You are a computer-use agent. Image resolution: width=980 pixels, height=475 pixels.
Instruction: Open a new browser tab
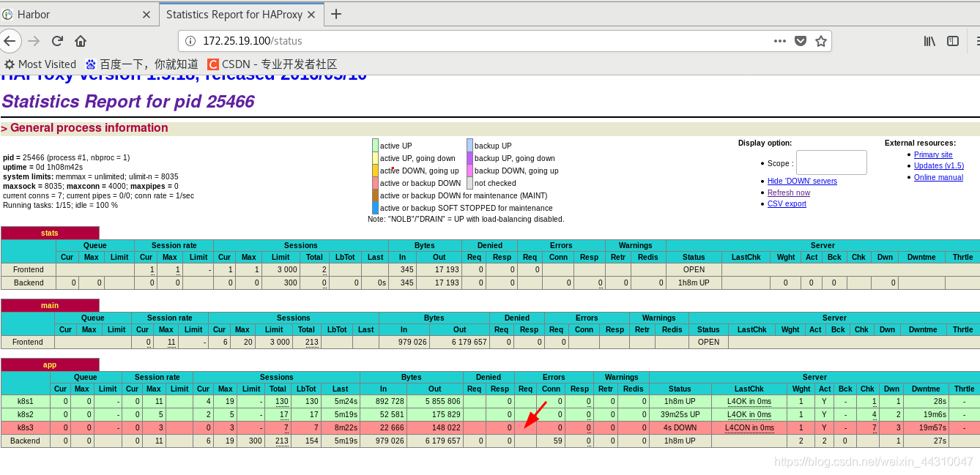[336, 14]
